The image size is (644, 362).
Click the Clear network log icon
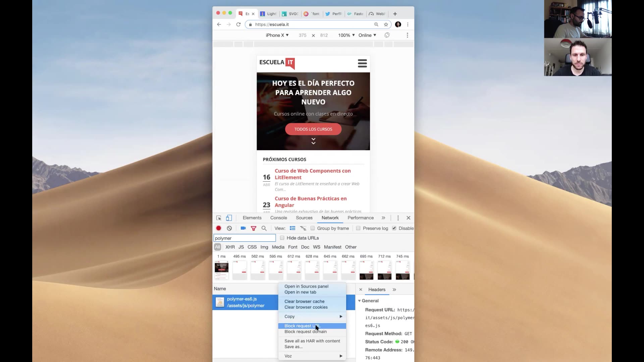[229, 228]
